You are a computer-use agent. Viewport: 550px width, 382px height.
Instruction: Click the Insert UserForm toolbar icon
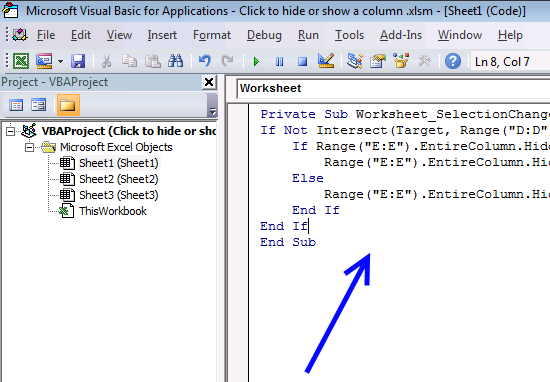(44, 61)
